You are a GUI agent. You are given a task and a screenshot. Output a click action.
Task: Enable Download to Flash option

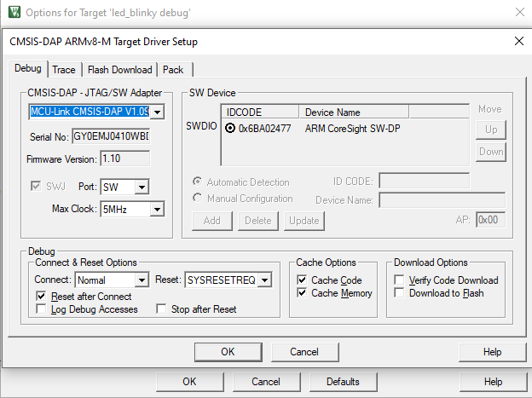click(400, 293)
